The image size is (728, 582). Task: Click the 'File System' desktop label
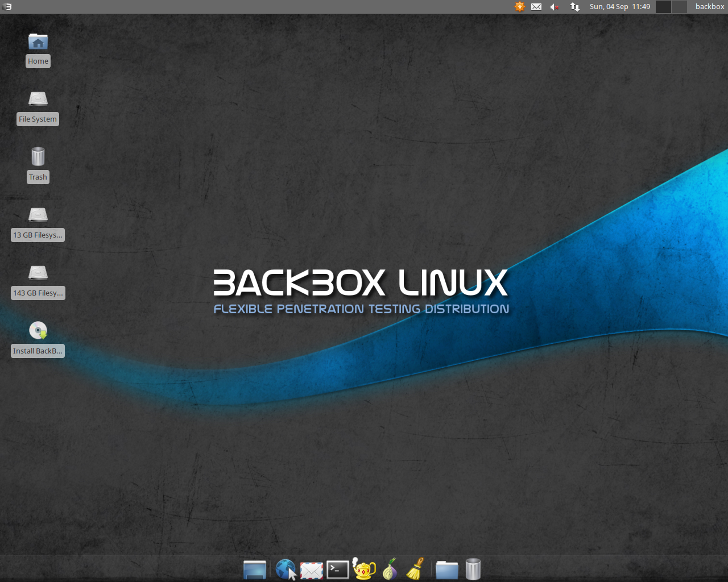38,119
